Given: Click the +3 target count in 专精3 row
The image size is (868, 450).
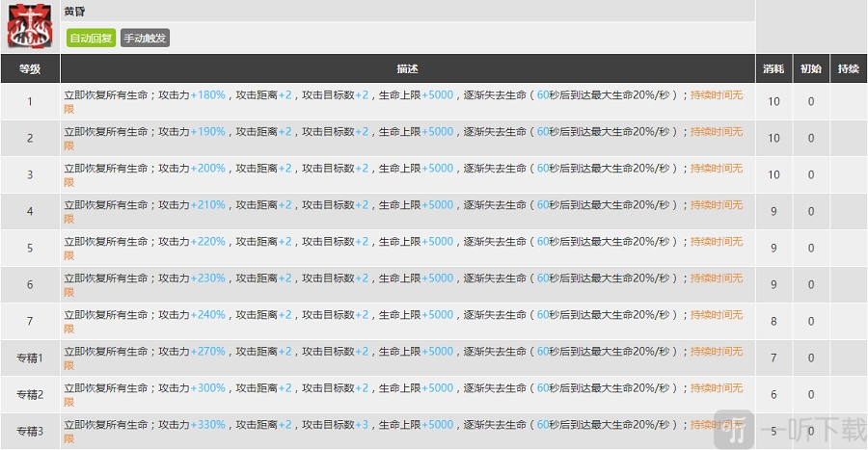Looking at the screenshot, I should 362,425.
